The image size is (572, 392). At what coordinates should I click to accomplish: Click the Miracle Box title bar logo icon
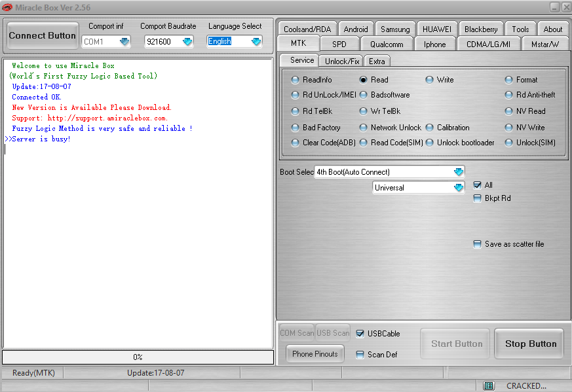[x=7, y=7]
